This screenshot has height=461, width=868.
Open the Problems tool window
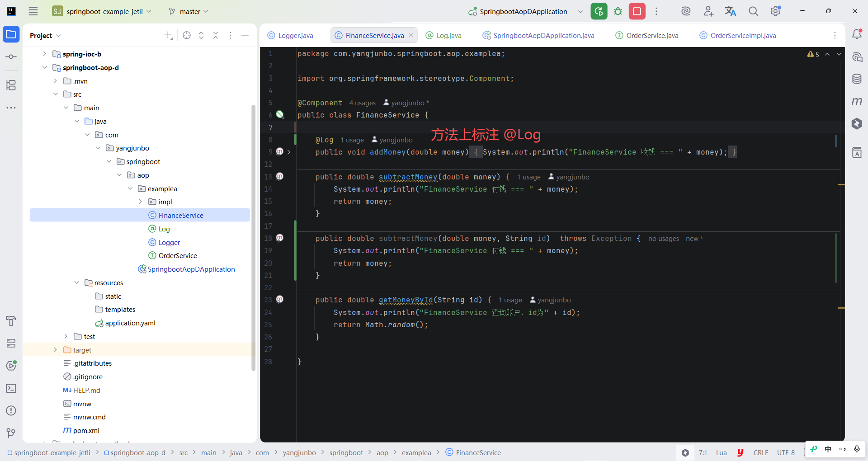[11, 410]
